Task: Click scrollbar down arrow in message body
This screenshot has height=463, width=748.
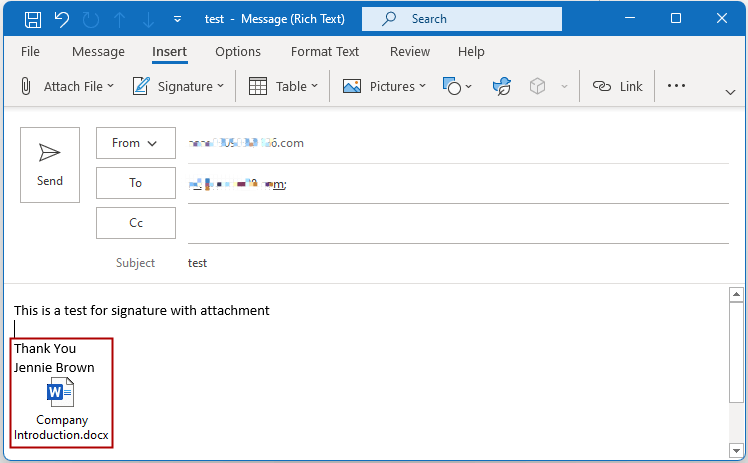Action: (x=736, y=449)
